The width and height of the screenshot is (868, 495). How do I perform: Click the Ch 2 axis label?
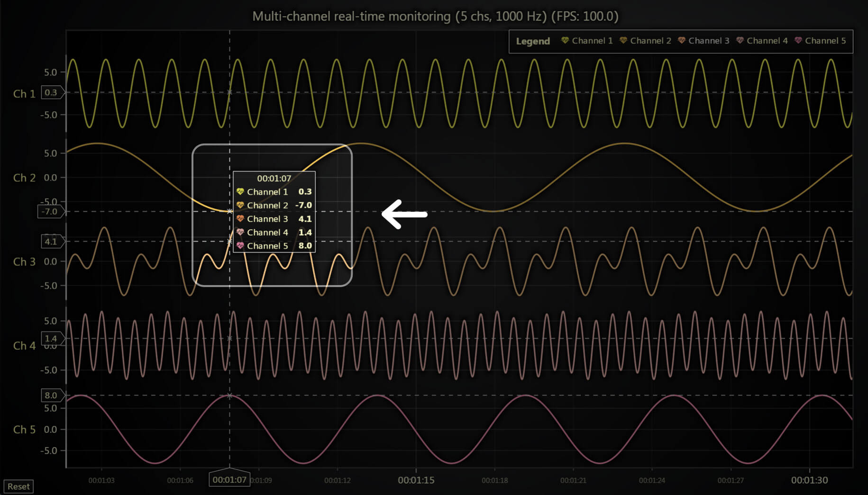coord(24,178)
